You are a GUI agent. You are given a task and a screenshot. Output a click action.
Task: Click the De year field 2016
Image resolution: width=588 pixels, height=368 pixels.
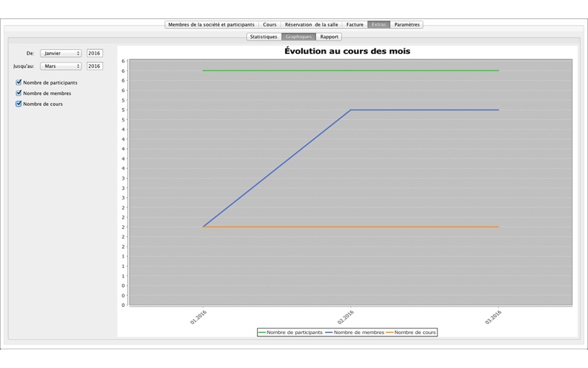click(95, 53)
